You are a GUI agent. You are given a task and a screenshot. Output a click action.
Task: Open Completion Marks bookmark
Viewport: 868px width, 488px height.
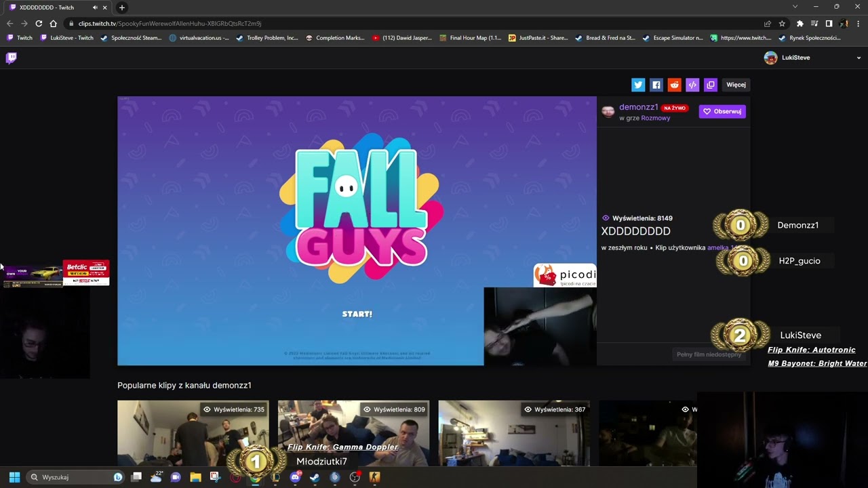click(x=335, y=38)
